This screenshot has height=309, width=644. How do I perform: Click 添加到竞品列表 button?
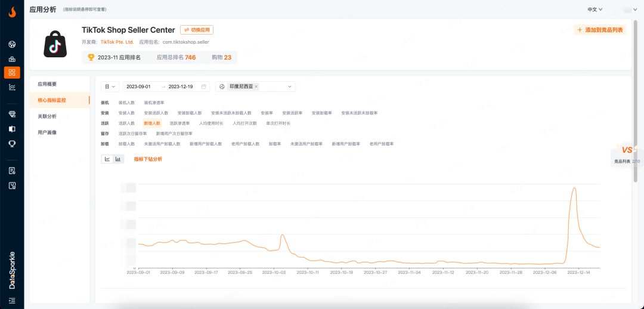(x=600, y=30)
